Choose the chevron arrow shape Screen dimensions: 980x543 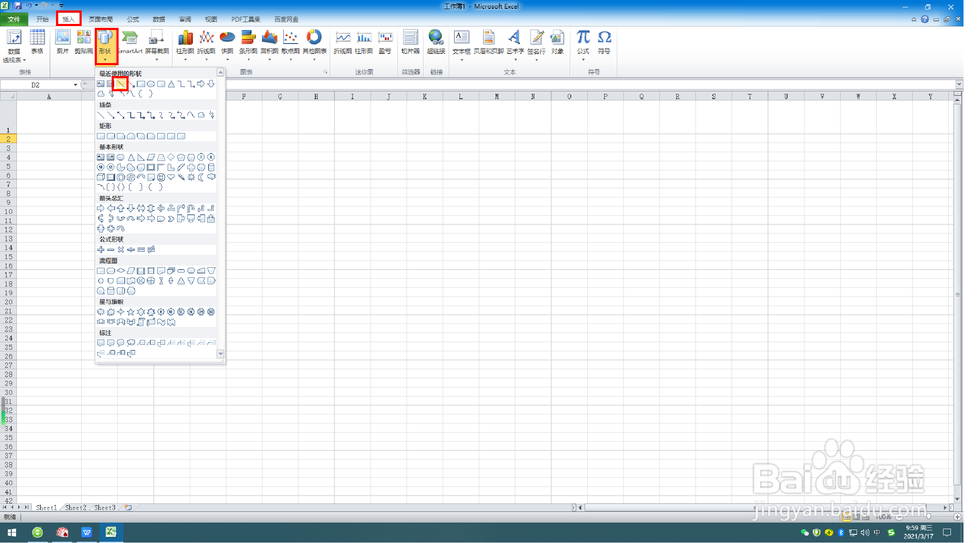tap(171, 219)
